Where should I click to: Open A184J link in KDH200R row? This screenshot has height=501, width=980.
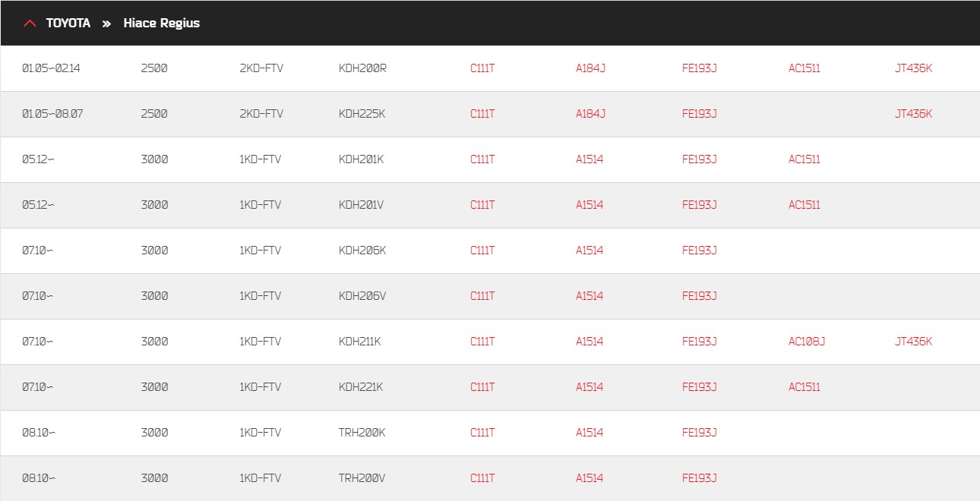pyautogui.click(x=590, y=68)
